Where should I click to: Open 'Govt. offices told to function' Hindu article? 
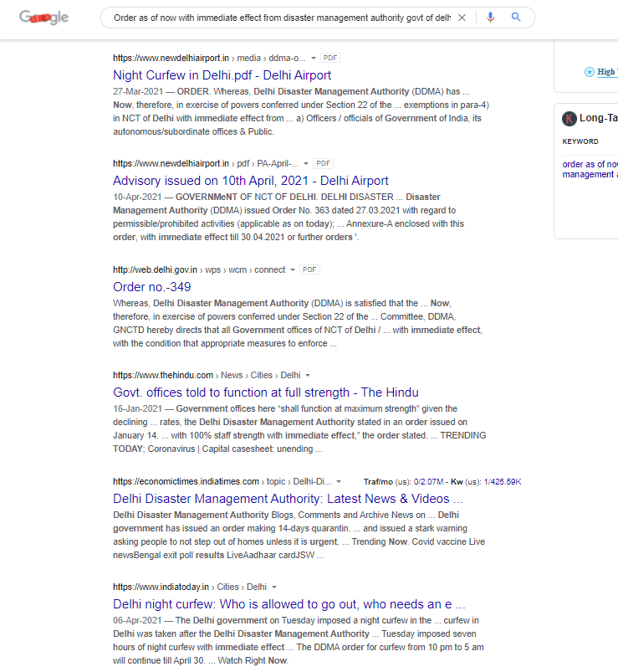265,392
